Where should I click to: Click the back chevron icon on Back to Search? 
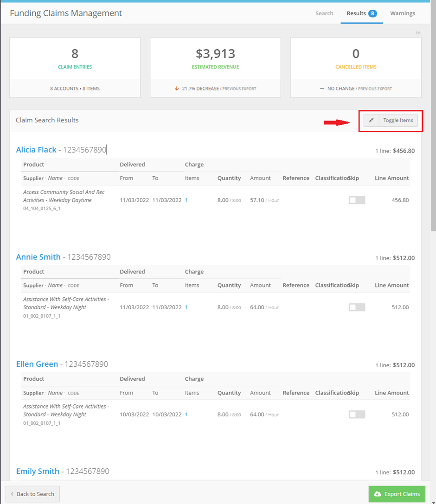12,494
